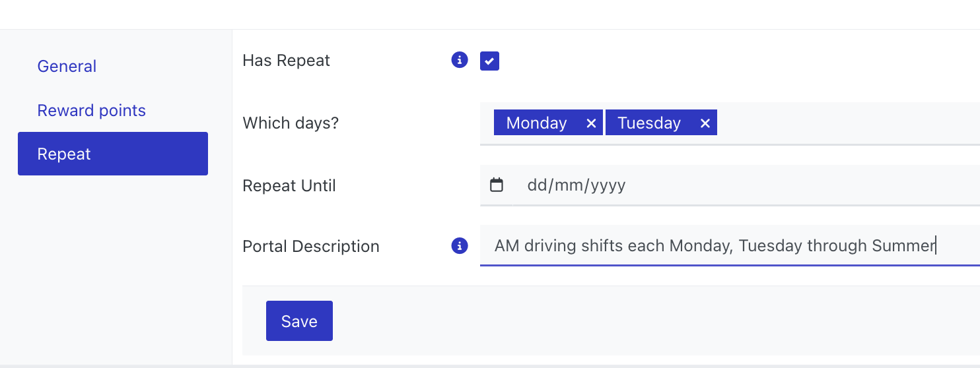Image resolution: width=980 pixels, height=368 pixels.
Task: Place cursor in Portal Description text field
Action: 730,246
